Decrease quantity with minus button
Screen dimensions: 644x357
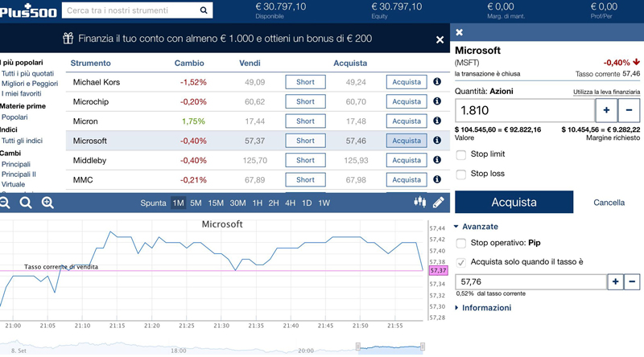pyautogui.click(x=629, y=110)
